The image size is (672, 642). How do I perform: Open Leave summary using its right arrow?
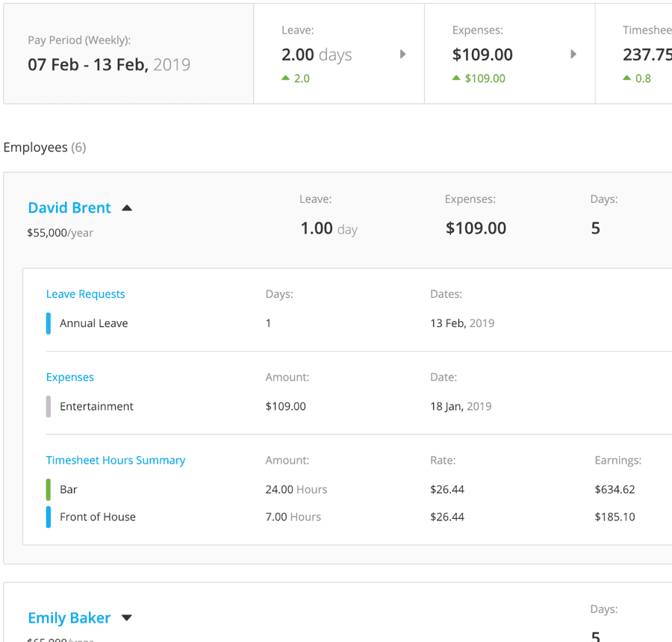coord(402,54)
